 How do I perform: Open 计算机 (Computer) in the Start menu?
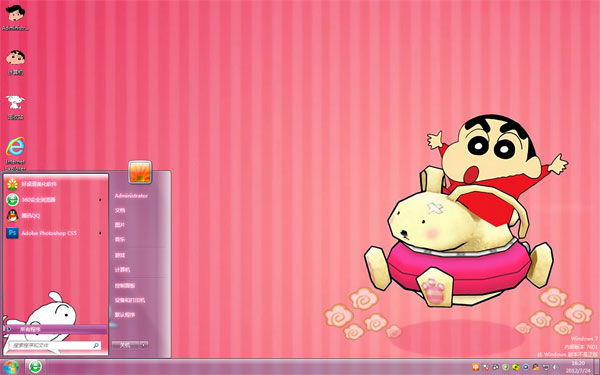click(x=122, y=270)
